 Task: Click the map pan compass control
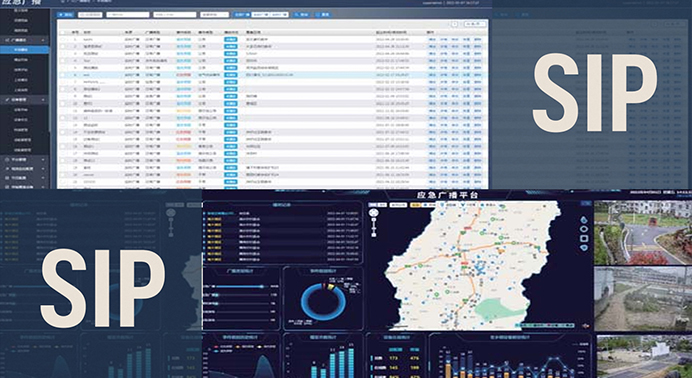(374, 213)
